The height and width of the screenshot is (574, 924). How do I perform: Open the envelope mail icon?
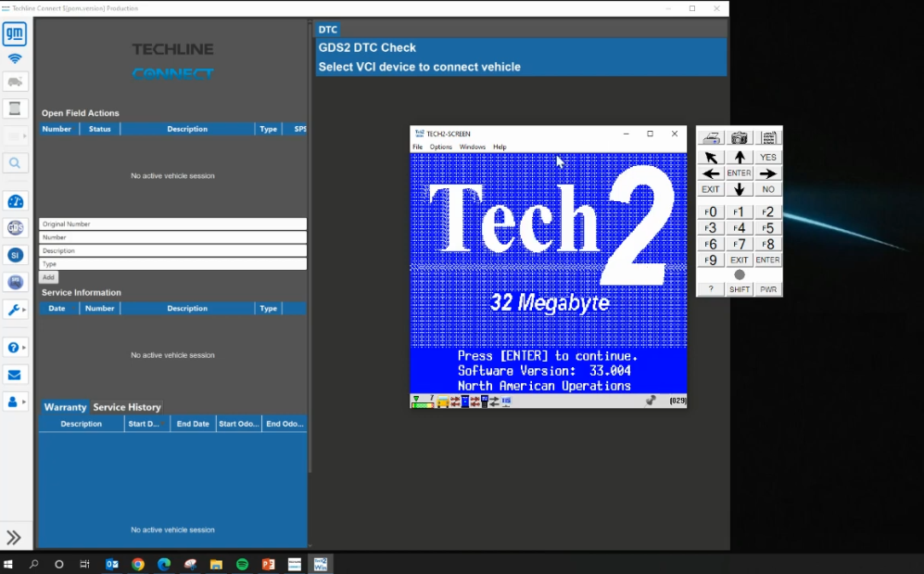15,375
